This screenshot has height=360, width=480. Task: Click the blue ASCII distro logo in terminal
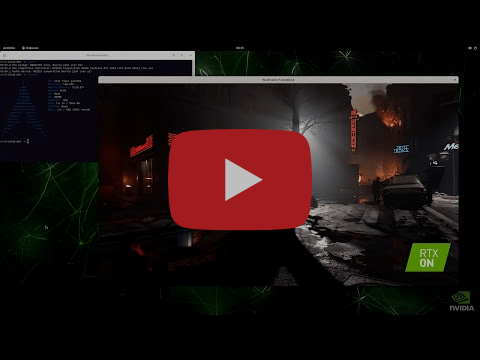[x=23, y=107]
